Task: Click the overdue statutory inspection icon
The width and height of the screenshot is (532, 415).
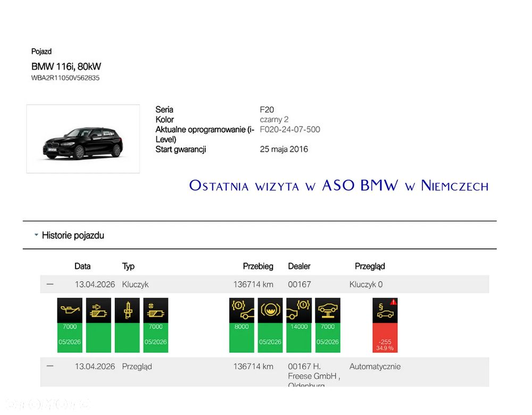Action: 385,310
